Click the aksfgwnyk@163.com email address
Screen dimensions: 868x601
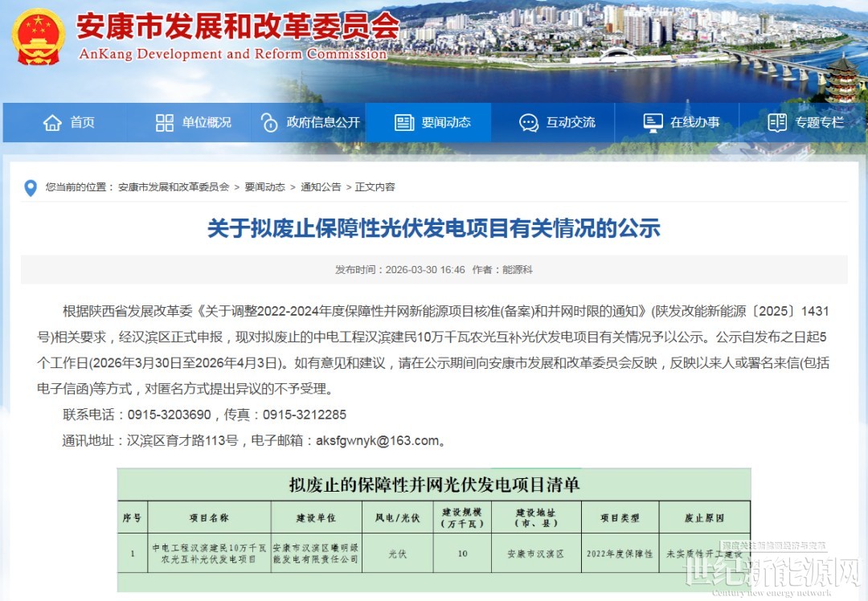[x=378, y=440]
